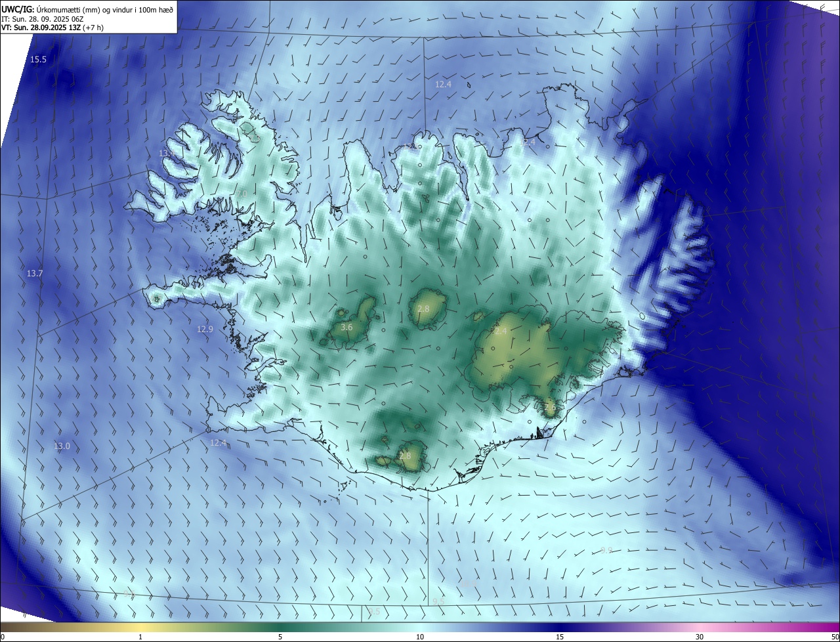Click the 2.8 value on Mýrdalsjökull glacier
Image resolution: width=840 pixels, height=642 pixels.
[405, 456]
